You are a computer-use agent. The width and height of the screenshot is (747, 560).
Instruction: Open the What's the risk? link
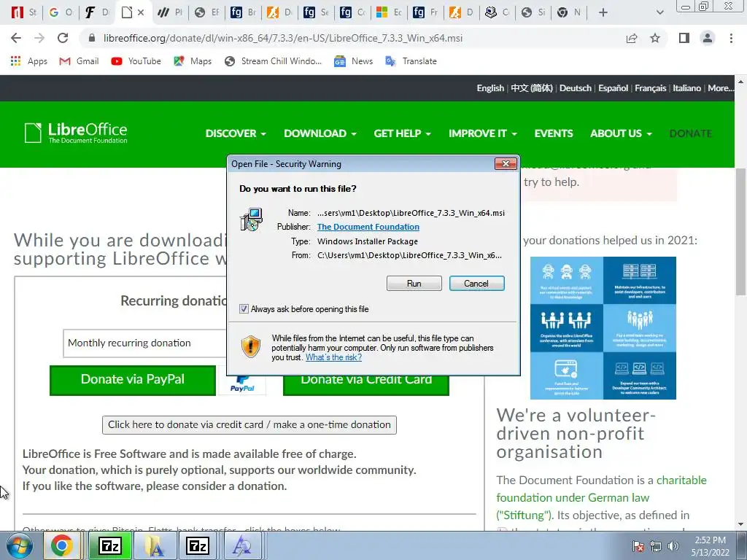tap(333, 357)
